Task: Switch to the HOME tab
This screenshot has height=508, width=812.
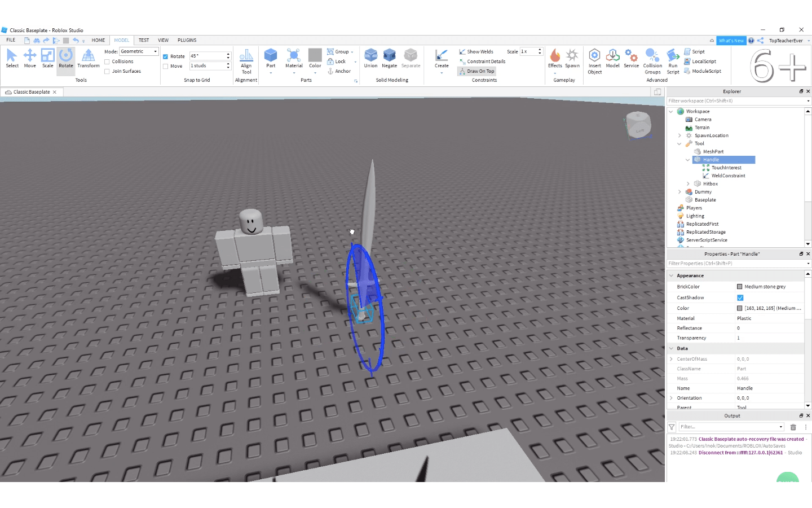Action: (98, 40)
